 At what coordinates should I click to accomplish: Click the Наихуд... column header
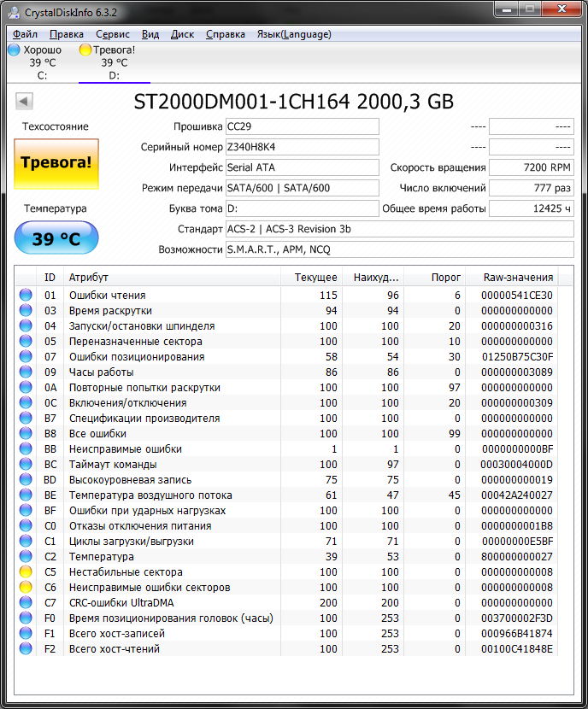[x=373, y=278]
